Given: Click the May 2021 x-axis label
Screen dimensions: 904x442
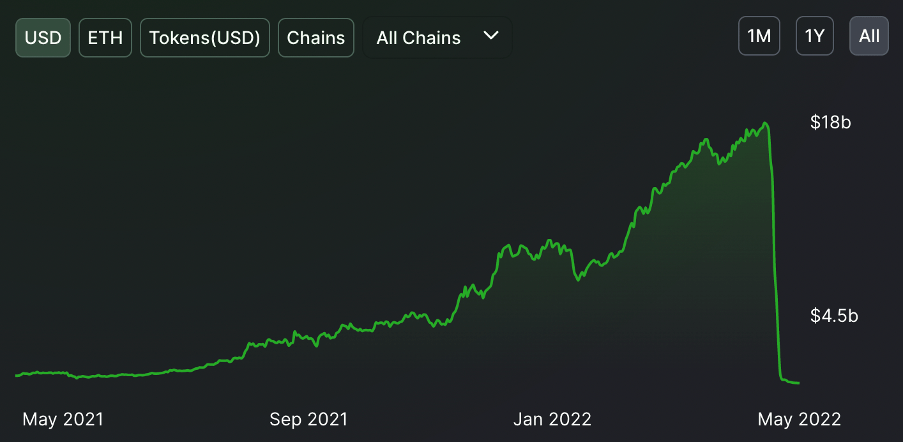Looking at the screenshot, I should pyautogui.click(x=62, y=418).
